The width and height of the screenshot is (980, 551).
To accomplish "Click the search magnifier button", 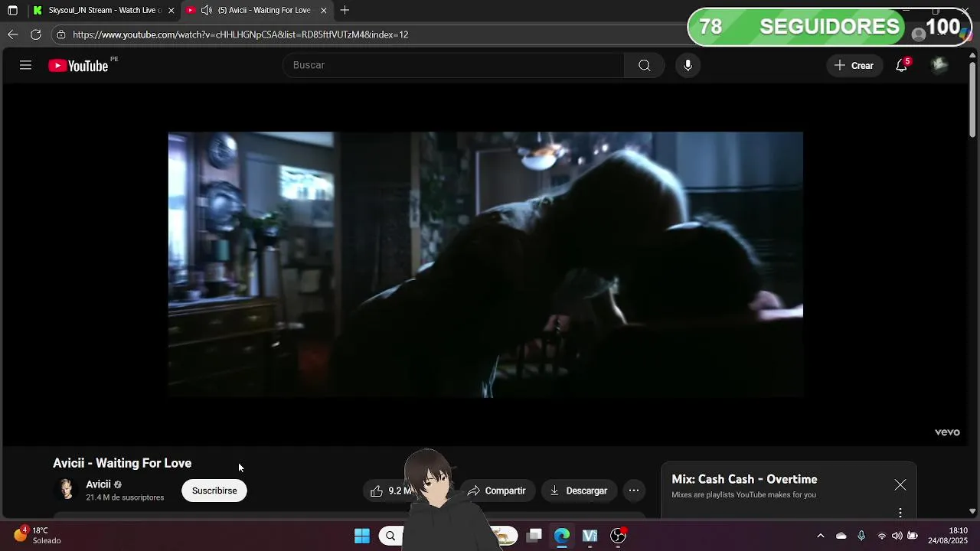I will click(x=645, y=65).
